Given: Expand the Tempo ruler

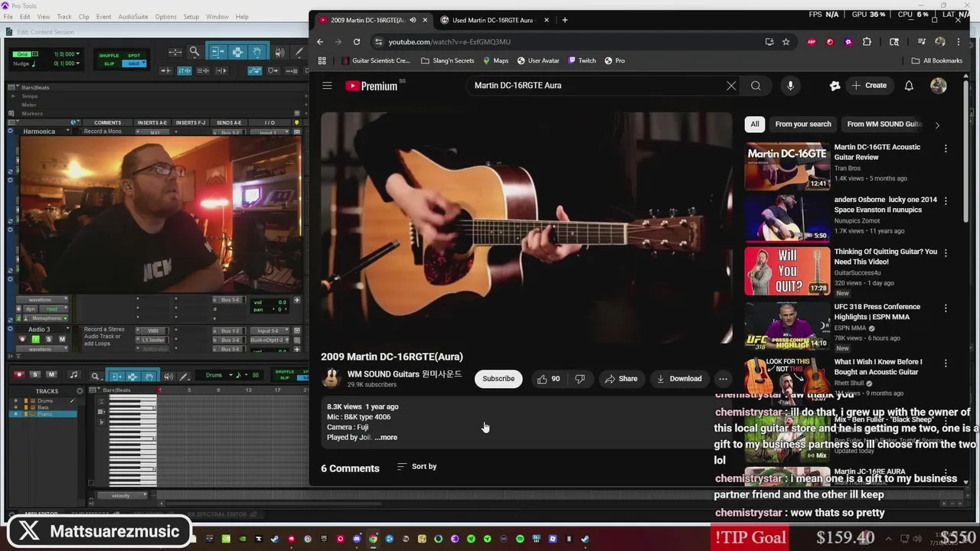Looking at the screenshot, I should [13, 96].
